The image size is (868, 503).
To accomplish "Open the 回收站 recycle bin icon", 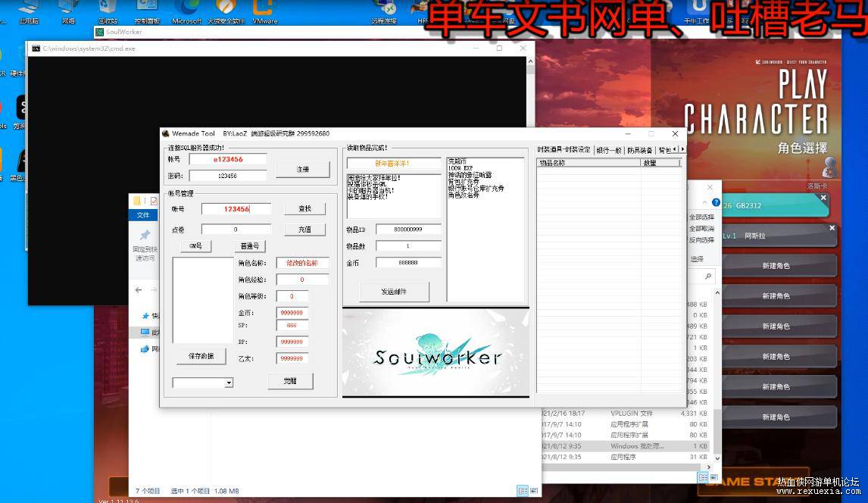I will click(x=108, y=11).
